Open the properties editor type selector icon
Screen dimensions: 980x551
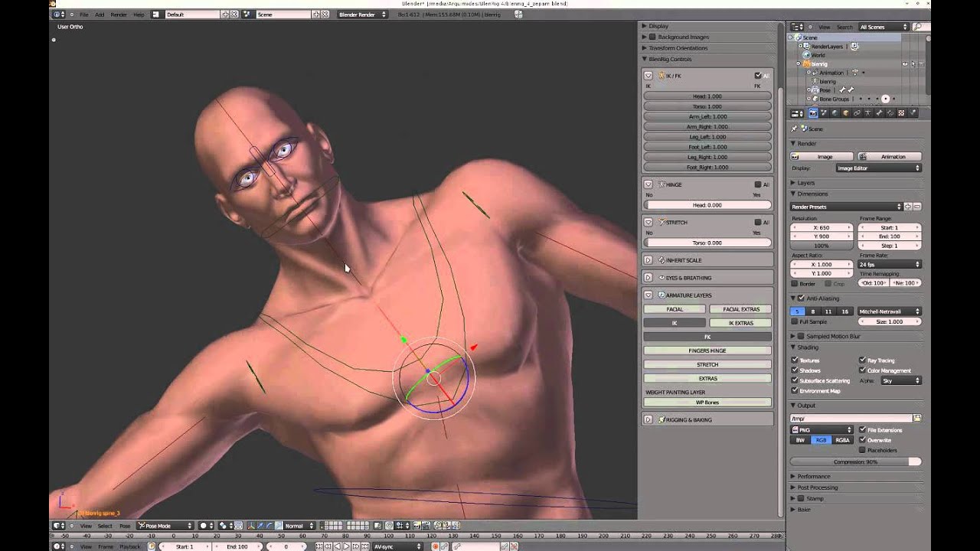point(797,113)
